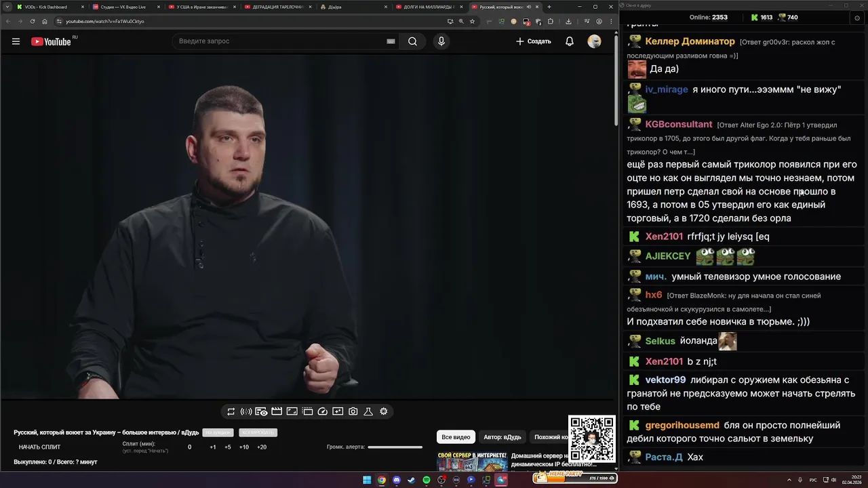Click the QR code overlay image

[592, 439]
